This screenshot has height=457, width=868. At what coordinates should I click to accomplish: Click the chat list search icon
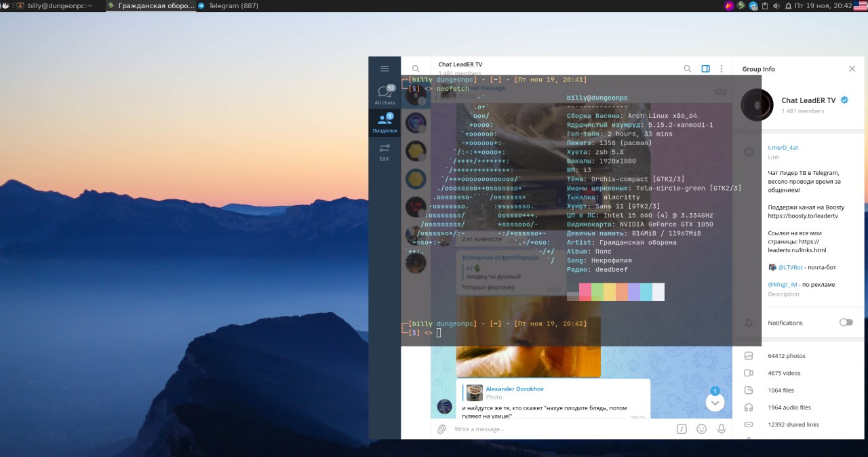416,68
